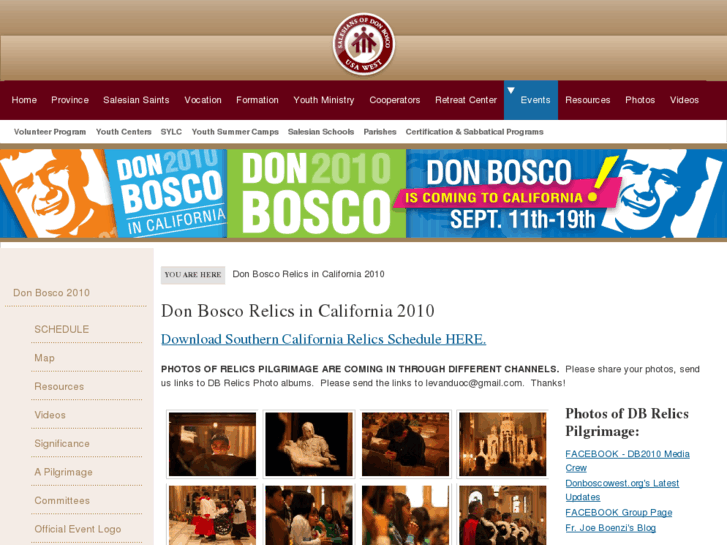727x545 pixels.
Task: Open close-up thumbnail of long-haired woman in foreground
Action: (405, 515)
